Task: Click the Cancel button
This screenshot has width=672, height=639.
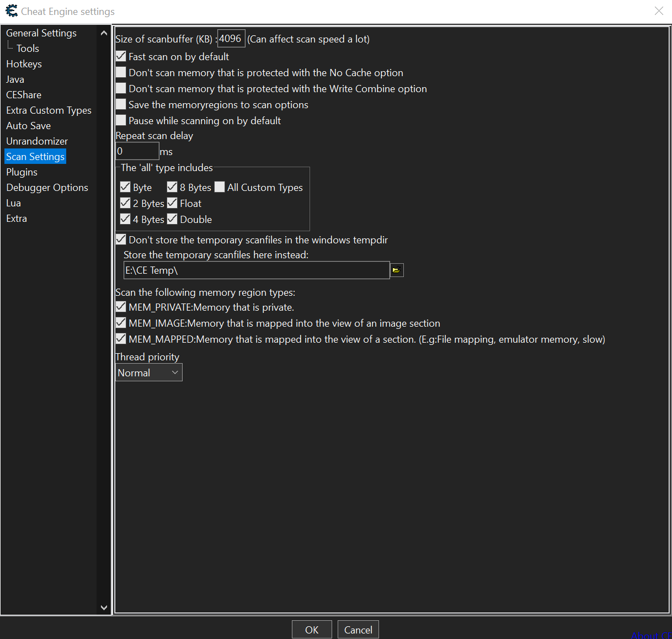Action: 358,630
